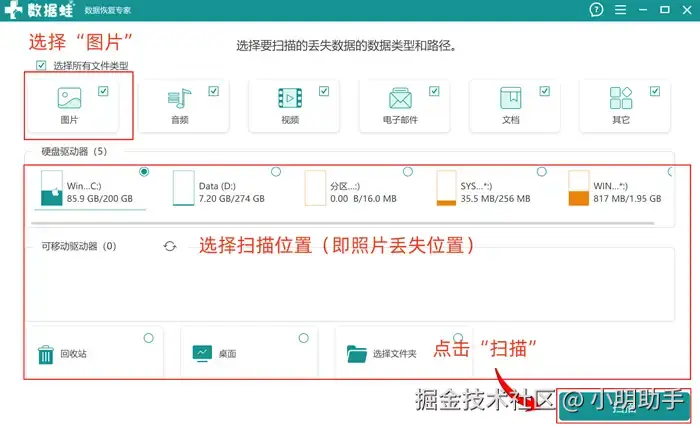Viewport: 700px width, 428px height.
Task: Uncheck the 其它 file type checkbox
Action: pyautogui.click(x=654, y=91)
